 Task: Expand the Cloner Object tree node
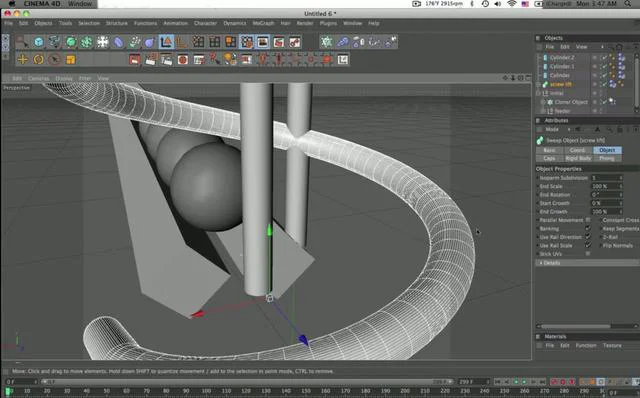point(543,102)
